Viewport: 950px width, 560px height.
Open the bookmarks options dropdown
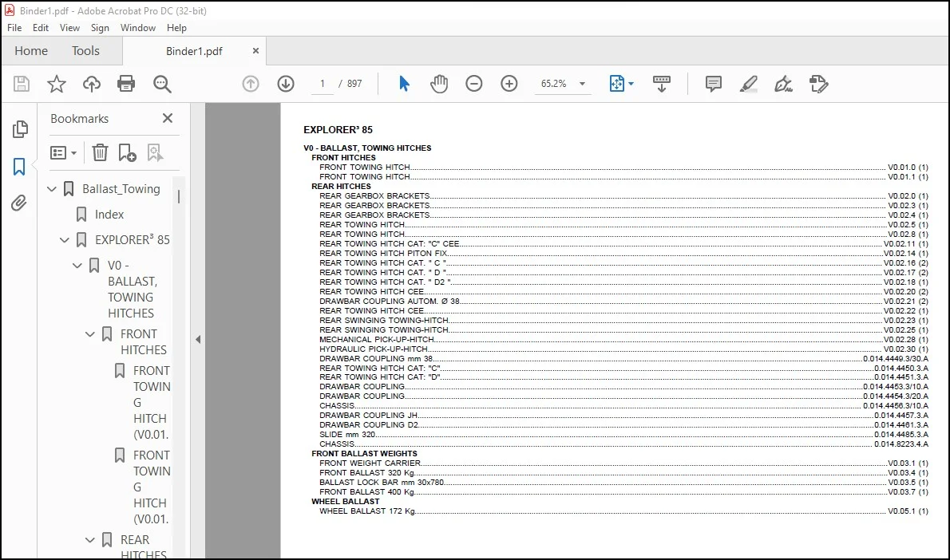(x=63, y=152)
